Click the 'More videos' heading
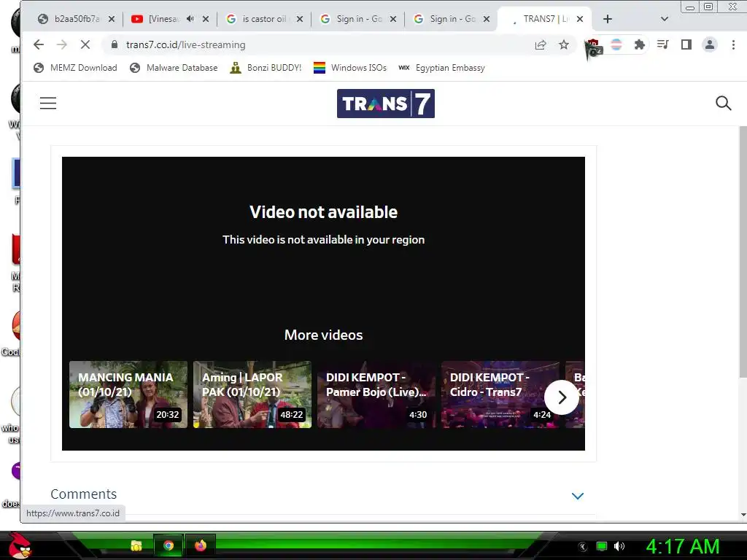This screenshot has width=747, height=560. coord(323,335)
